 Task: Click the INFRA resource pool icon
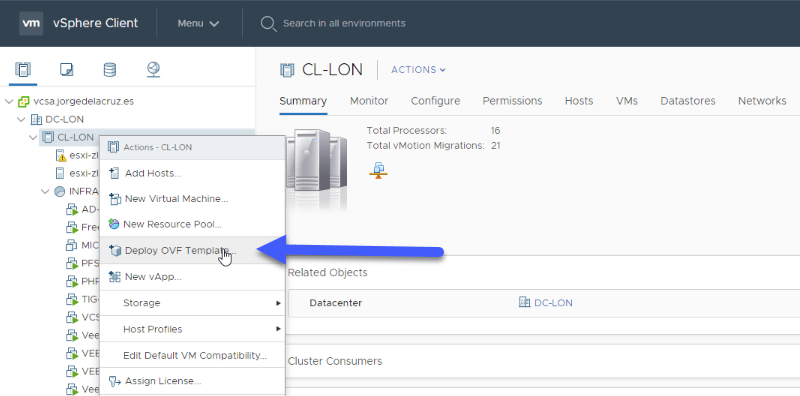coord(60,191)
